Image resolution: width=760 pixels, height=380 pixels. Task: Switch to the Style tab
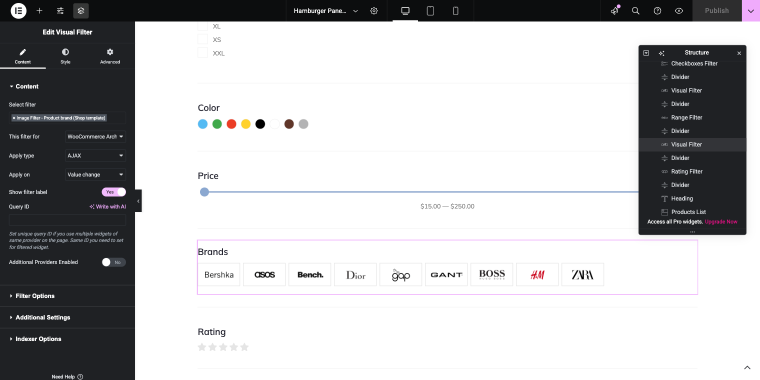(65, 56)
